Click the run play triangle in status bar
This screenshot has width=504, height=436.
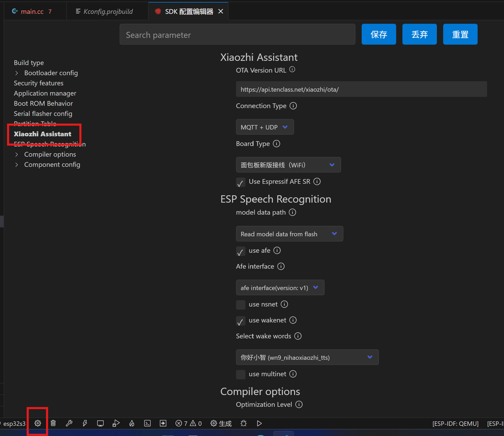coord(259,423)
